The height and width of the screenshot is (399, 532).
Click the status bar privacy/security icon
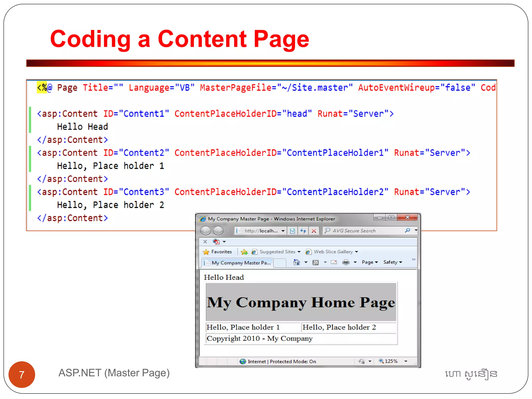tap(361, 361)
